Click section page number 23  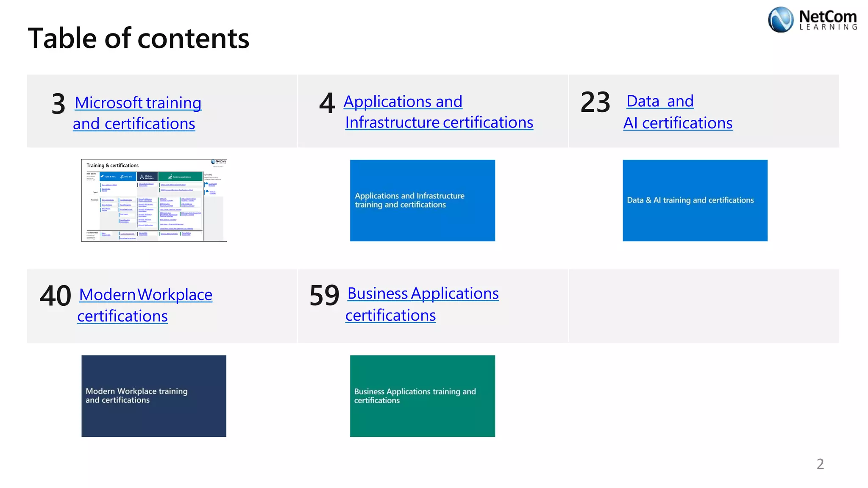(595, 102)
